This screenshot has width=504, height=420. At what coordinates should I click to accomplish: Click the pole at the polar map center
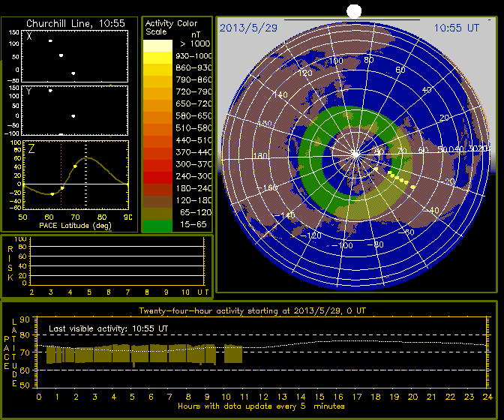point(355,154)
